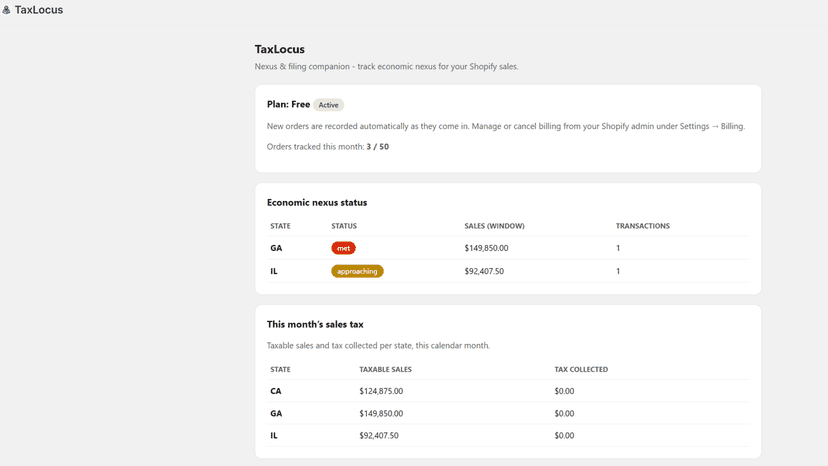Image resolution: width=828 pixels, height=466 pixels.
Task: Select the CA row state cell
Action: point(276,392)
